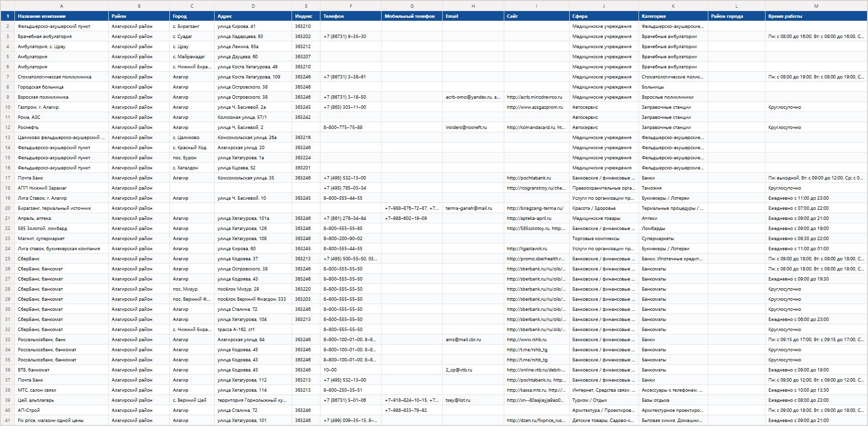Click the 'МТС, салон связи' cell
Viewport: 868px width, 434px height.
(62, 390)
